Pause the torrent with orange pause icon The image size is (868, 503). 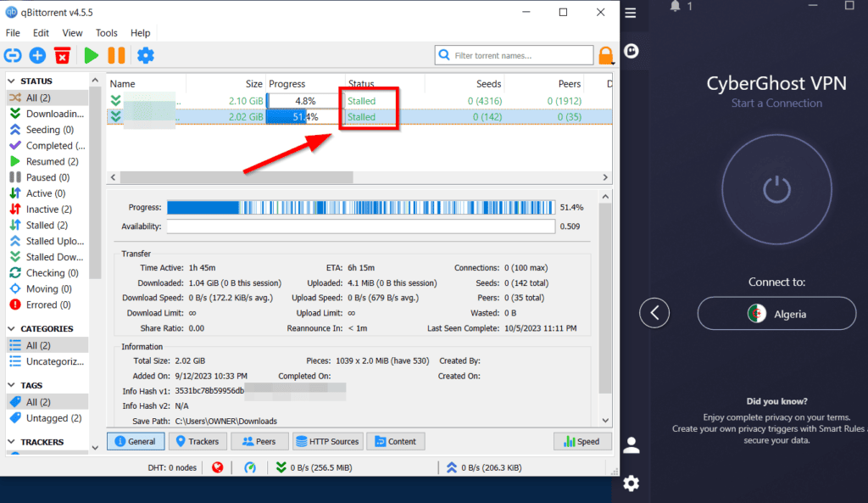(115, 55)
